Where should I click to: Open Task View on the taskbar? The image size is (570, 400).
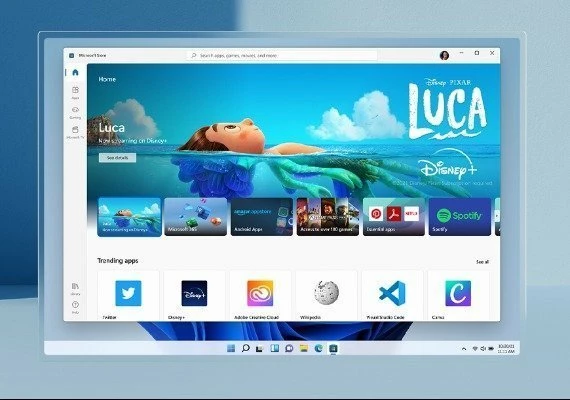point(260,348)
